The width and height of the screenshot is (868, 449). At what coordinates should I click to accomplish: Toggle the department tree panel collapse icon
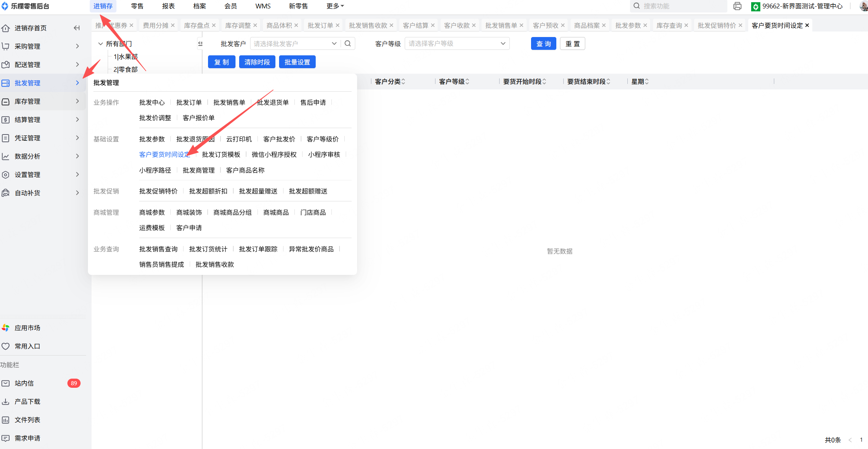tap(200, 44)
